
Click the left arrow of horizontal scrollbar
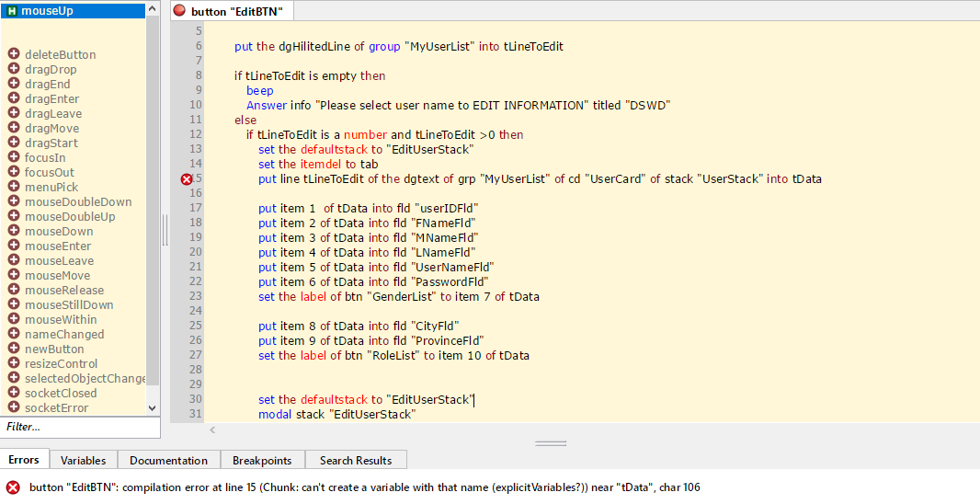click(x=213, y=430)
